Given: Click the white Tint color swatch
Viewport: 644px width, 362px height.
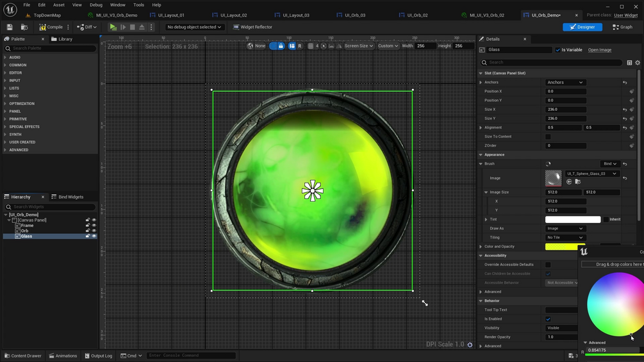Looking at the screenshot, I should 572,220.
